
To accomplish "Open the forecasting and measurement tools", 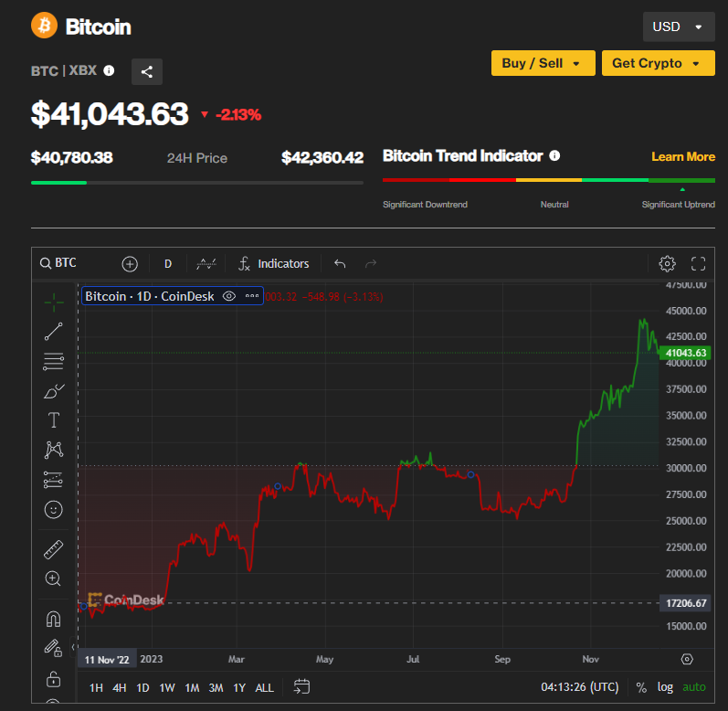I will point(53,480).
